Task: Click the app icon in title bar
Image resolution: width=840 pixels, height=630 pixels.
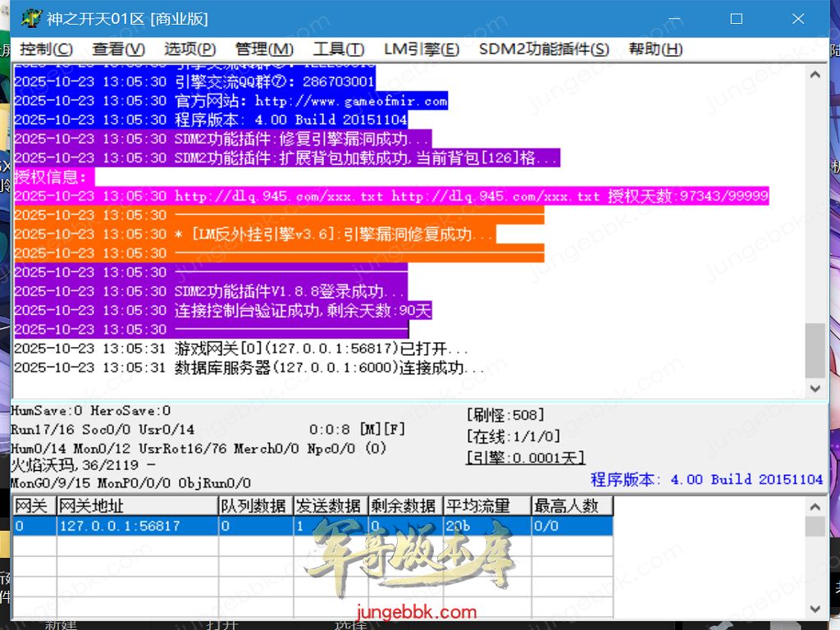Action: (30, 18)
